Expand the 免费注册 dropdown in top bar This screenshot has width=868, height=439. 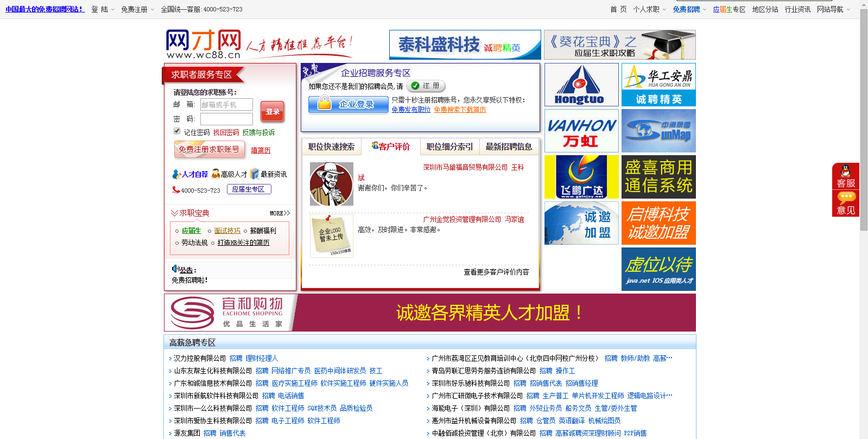point(138,9)
